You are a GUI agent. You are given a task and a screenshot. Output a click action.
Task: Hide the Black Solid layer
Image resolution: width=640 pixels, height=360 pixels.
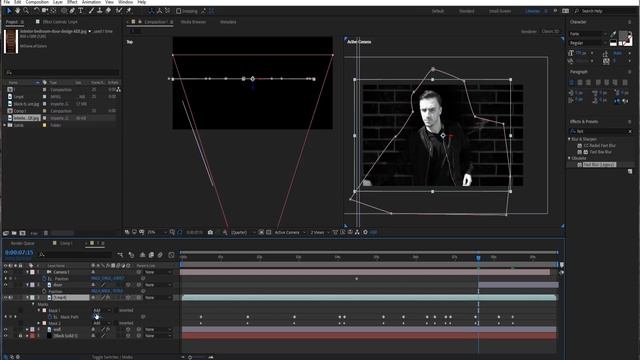click(x=6, y=336)
